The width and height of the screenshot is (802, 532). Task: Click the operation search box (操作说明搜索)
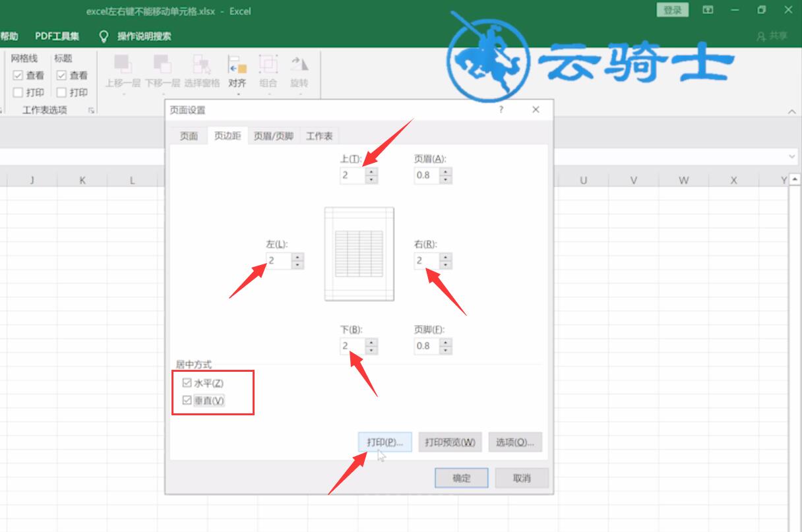144,36
